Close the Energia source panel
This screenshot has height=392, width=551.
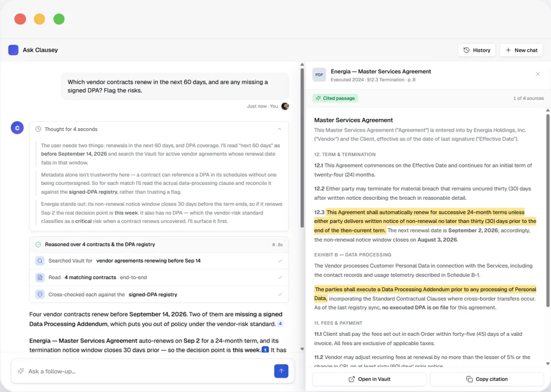pos(538,74)
